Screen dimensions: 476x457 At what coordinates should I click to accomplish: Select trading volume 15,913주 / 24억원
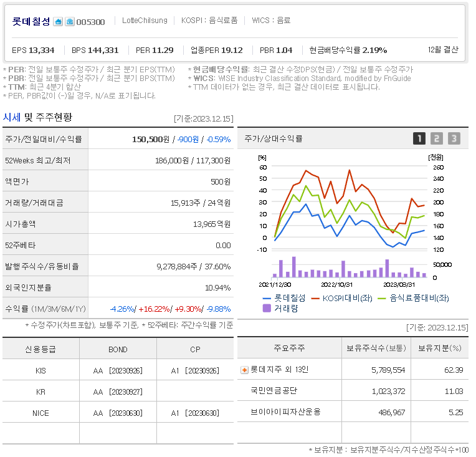tap(201, 203)
